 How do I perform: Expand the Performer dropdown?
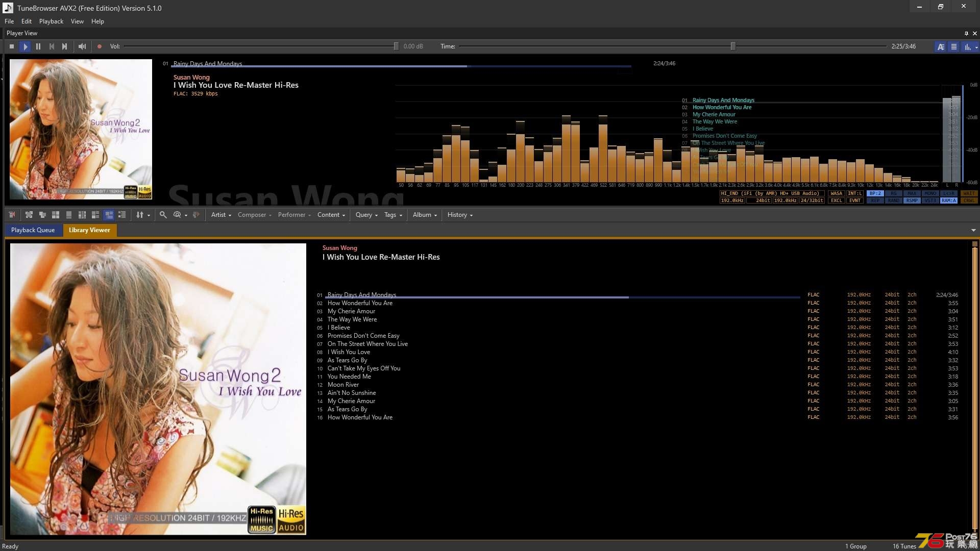[x=294, y=215]
